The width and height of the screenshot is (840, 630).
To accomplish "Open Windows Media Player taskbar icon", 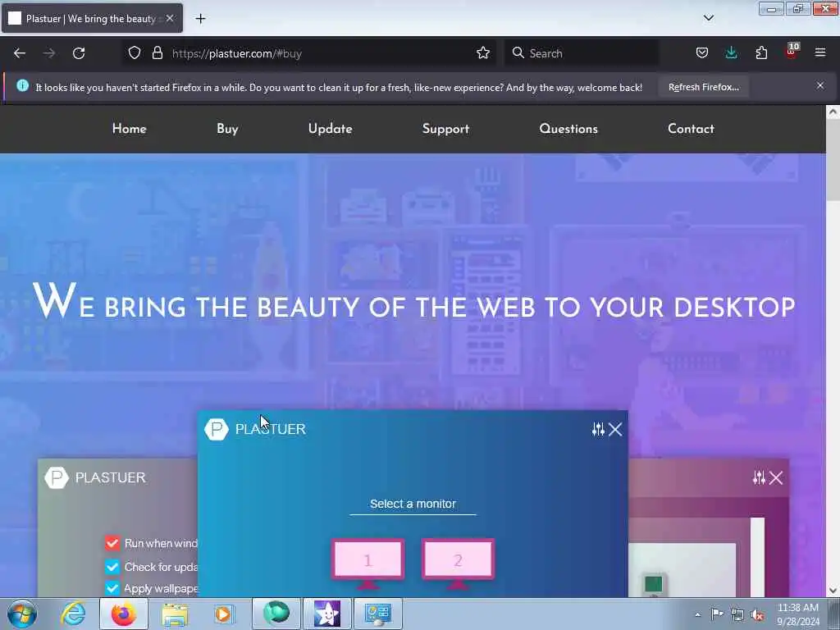I will click(223, 614).
